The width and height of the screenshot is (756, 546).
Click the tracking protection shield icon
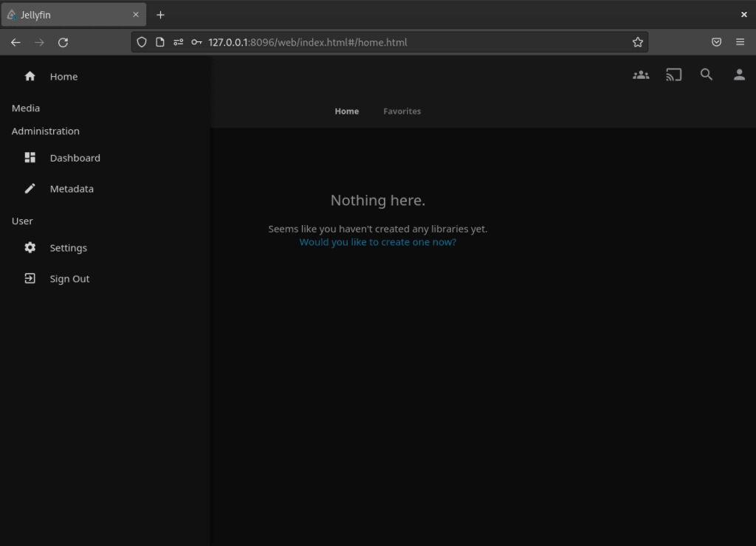(x=141, y=42)
